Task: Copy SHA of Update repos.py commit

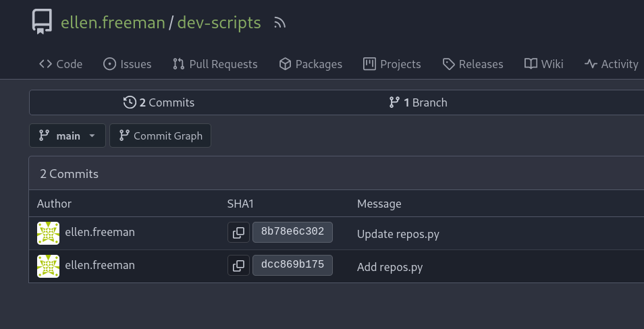Action: pos(238,233)
